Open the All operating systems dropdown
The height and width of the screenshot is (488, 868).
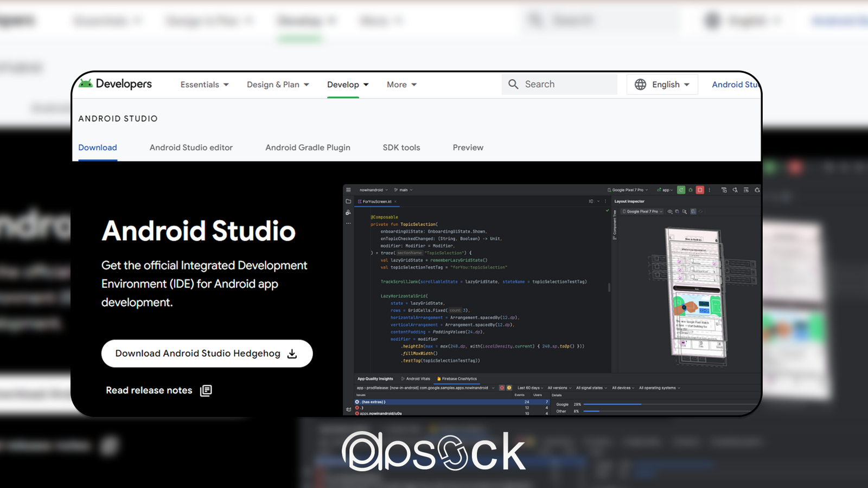click(x=659, y=388)
